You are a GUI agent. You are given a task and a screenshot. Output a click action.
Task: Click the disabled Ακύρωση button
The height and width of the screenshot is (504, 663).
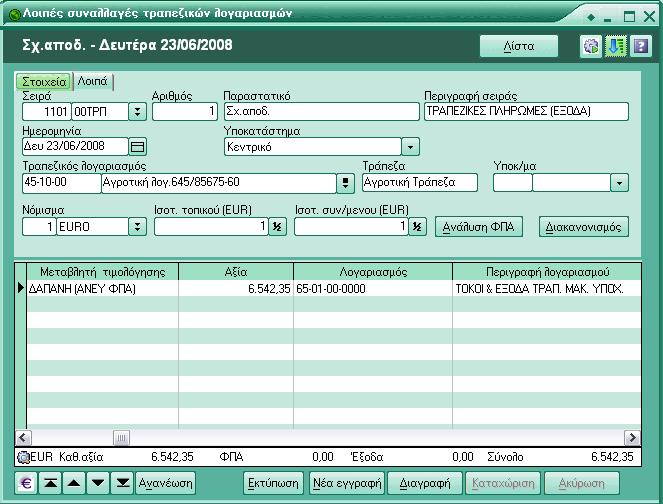pos(582,483)
